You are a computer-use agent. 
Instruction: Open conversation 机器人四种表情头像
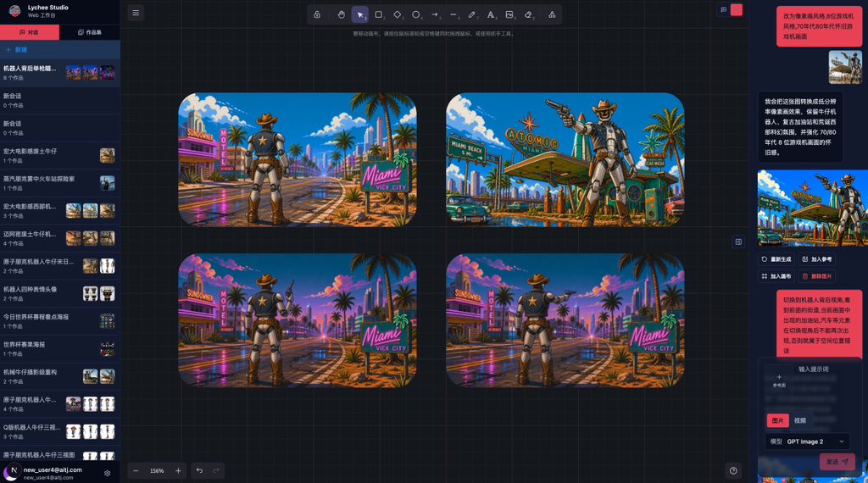coord(60,294)
